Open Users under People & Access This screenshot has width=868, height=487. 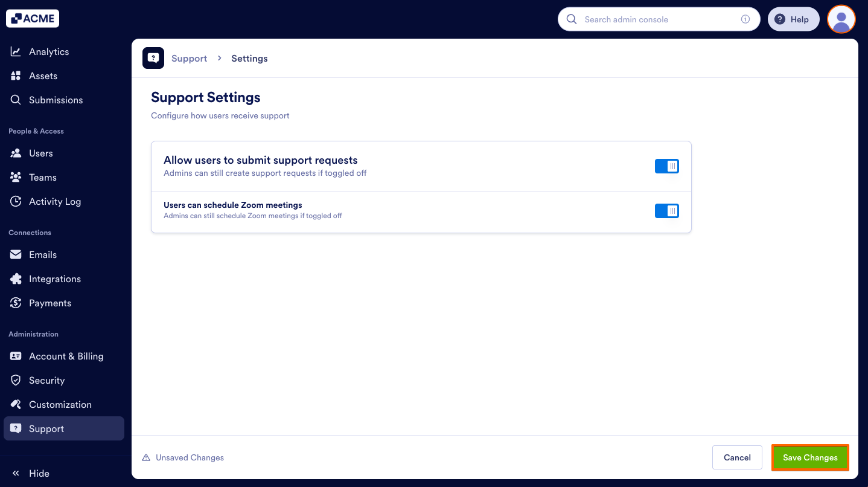tap(64, 153)
